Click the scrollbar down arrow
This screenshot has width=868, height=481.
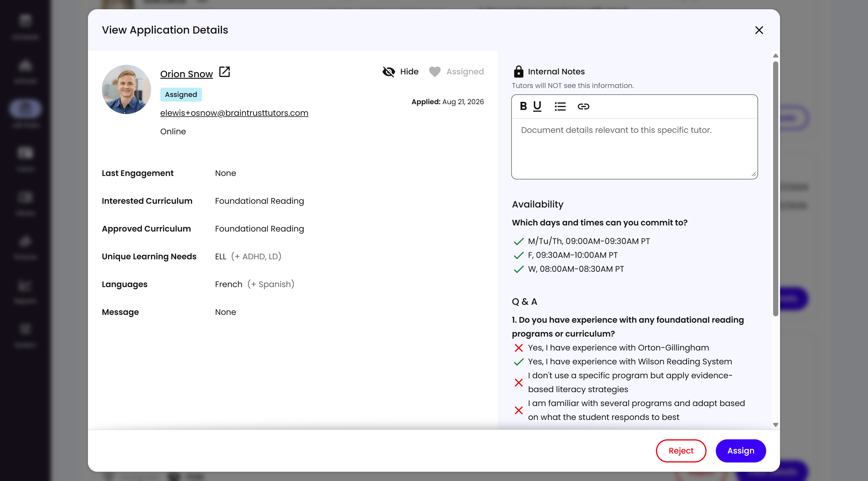775,425
